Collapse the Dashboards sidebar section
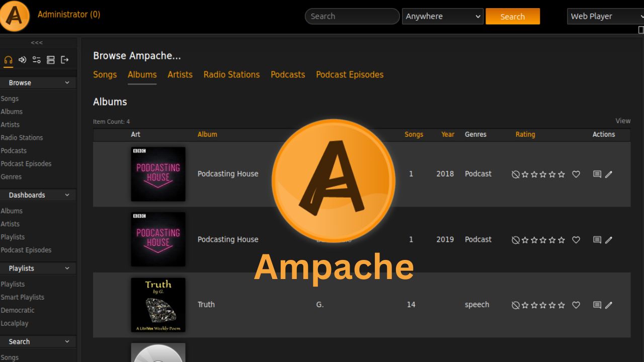Image resolution: width=644 pixels, height=362 pixels. coord(38,195)
